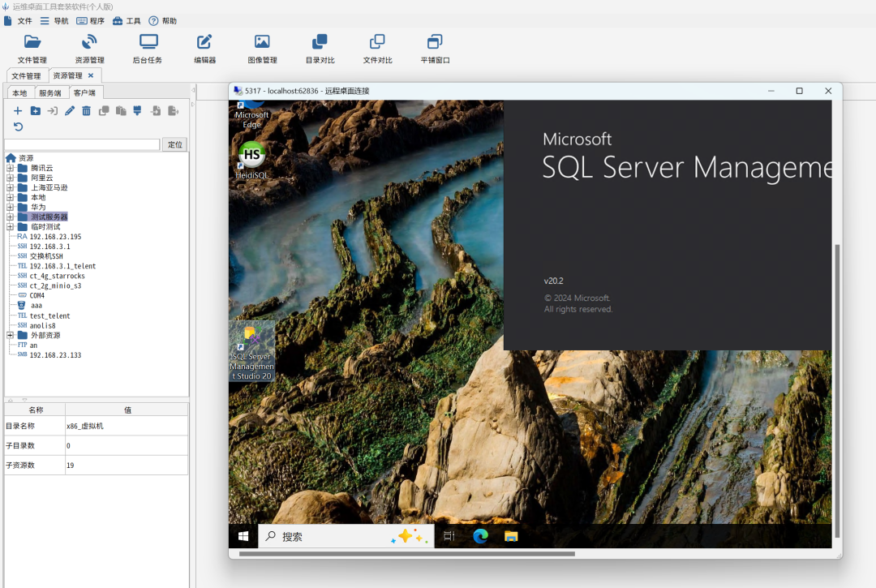Open HeidiSQL on the remote desktop
Image resolution: width=876 pixels, height=588 pixels.
click(252, 160)
